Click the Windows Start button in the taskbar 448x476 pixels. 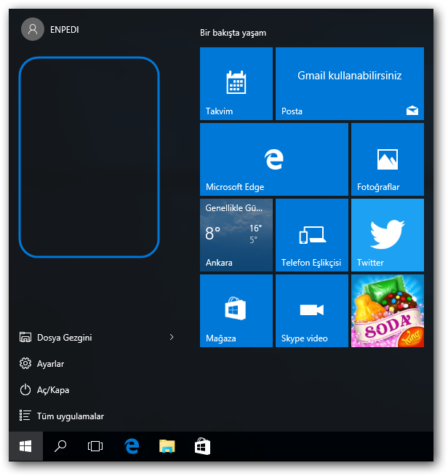pyautogui.click(x=25, y=446)
